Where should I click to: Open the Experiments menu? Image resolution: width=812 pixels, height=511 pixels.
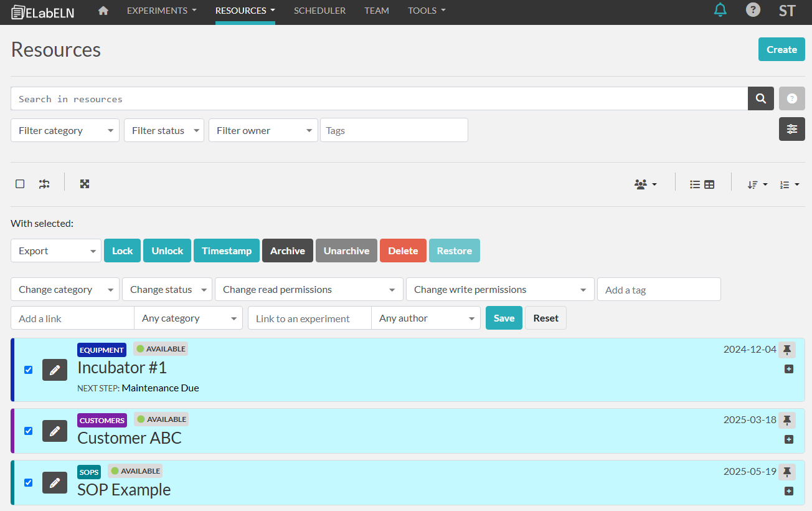(161, 11)
